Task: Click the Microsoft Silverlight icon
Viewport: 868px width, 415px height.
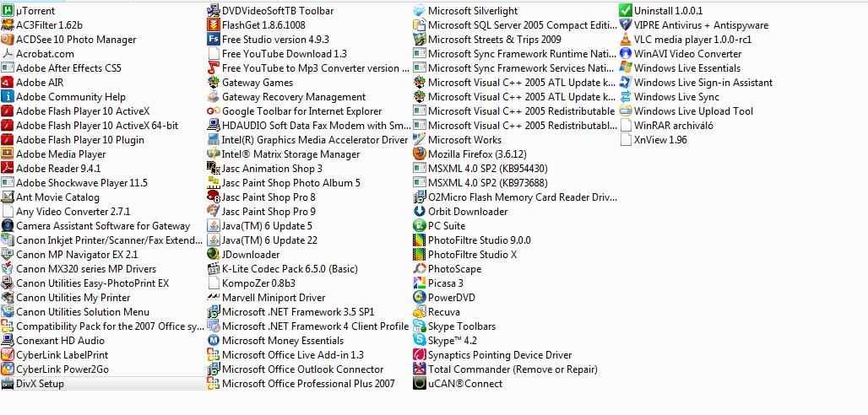Action: coord(419,10)
